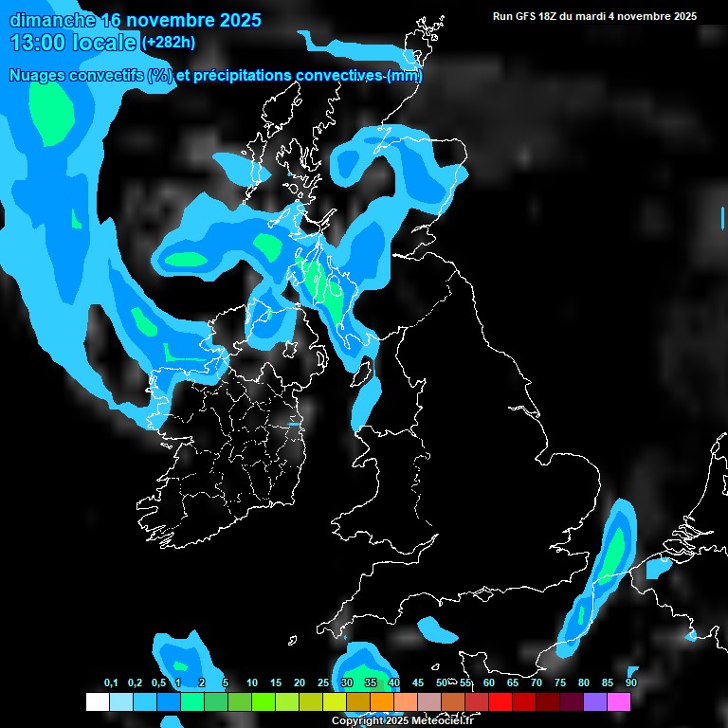Select the yellow swatch below 25

click(334, 701)
